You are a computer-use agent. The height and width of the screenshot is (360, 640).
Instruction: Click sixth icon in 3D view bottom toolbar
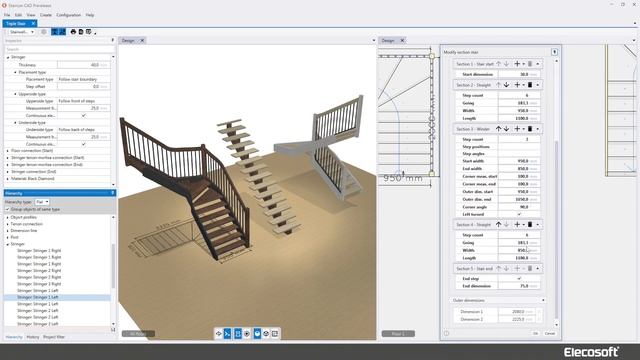[266, 334]
